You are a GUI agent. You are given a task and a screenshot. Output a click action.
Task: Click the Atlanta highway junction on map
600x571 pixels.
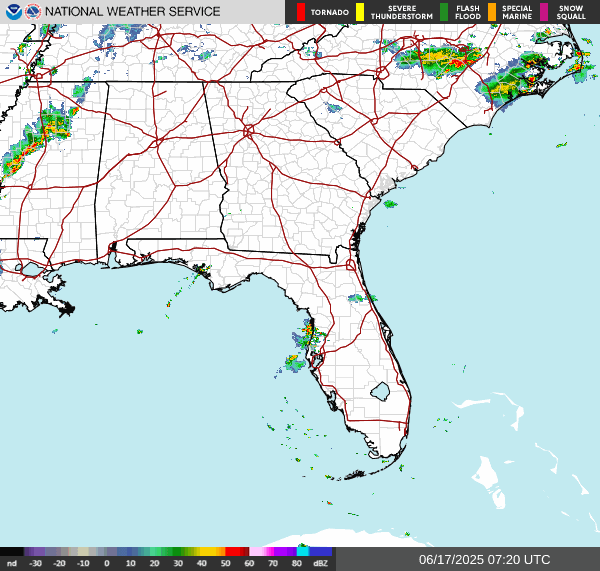coord(248,131)
